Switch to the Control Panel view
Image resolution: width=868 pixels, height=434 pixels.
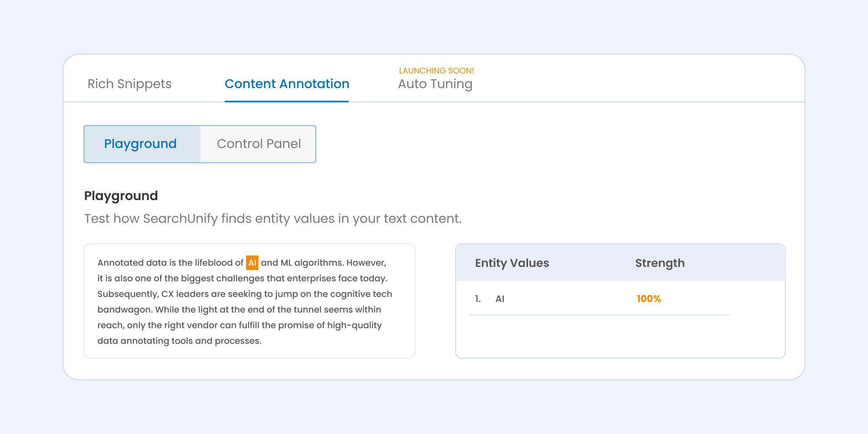pyautogui.click(x=258, y=144)
